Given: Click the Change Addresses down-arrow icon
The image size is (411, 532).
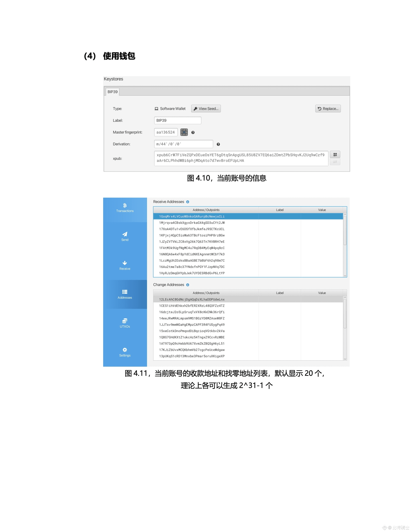Looking at the screenshot, I should [188, 285].
